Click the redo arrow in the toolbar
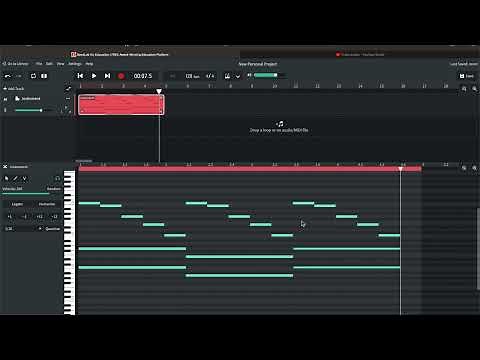 coord(19,76)
